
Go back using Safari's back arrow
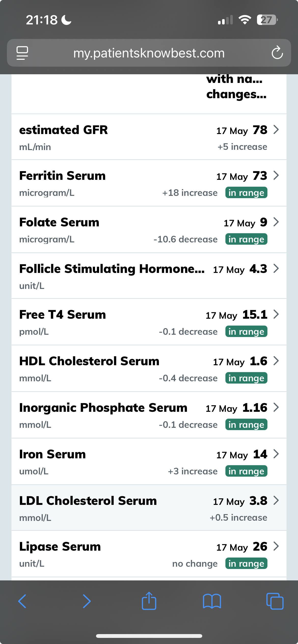tap(22, 601)
